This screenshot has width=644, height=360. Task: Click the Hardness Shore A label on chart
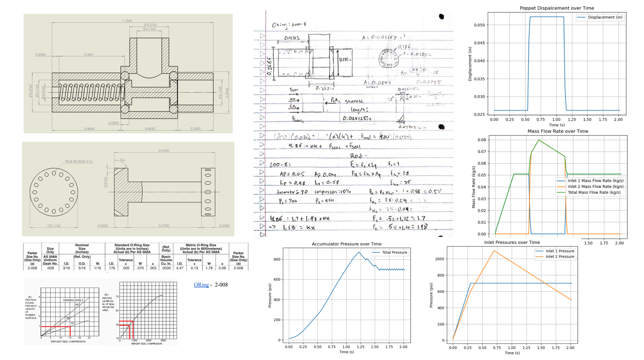click(73, 300)
